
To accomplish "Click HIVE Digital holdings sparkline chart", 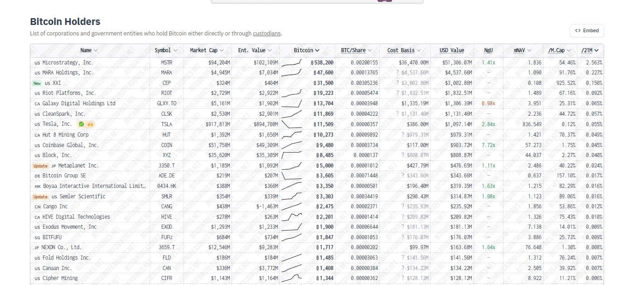I will pyautogui.click(x=291, y=217).
